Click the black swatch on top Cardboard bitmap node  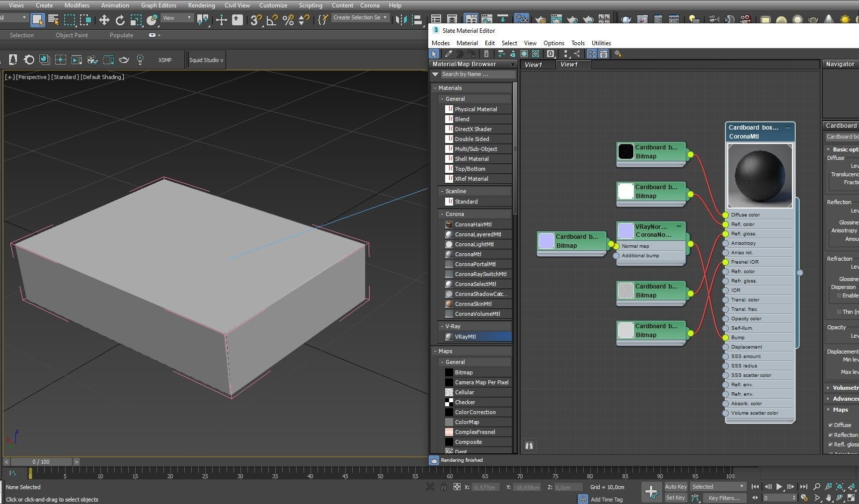coord(626,151)
